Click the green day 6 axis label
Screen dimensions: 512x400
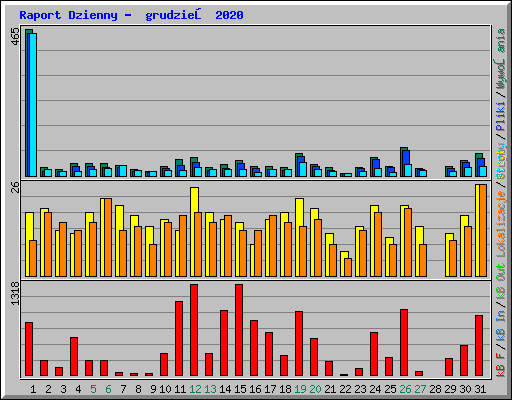(x=108, y=389)
